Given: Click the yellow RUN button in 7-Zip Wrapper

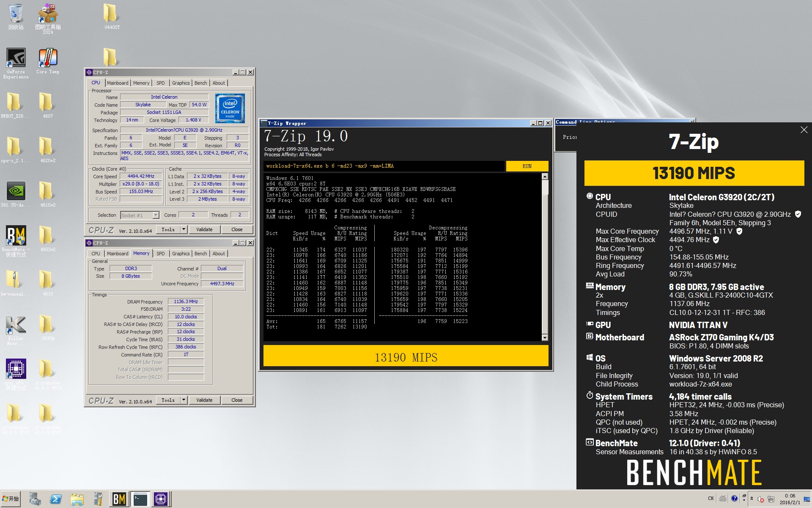Looking at the screenshot, I should coord(527,166).
